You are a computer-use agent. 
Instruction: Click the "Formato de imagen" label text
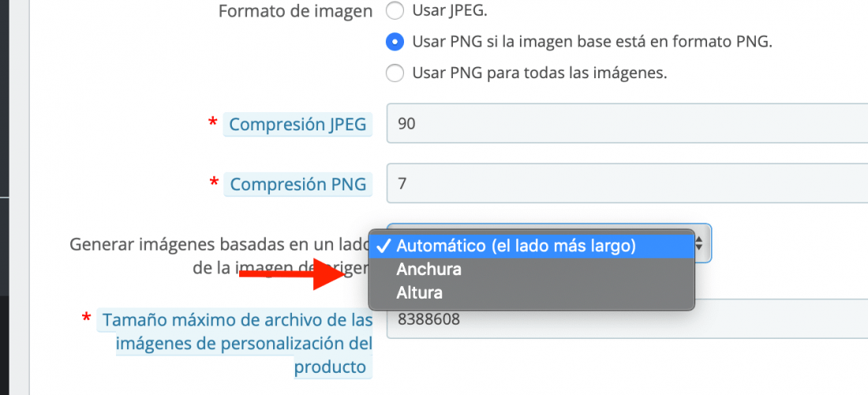point(296,12)
